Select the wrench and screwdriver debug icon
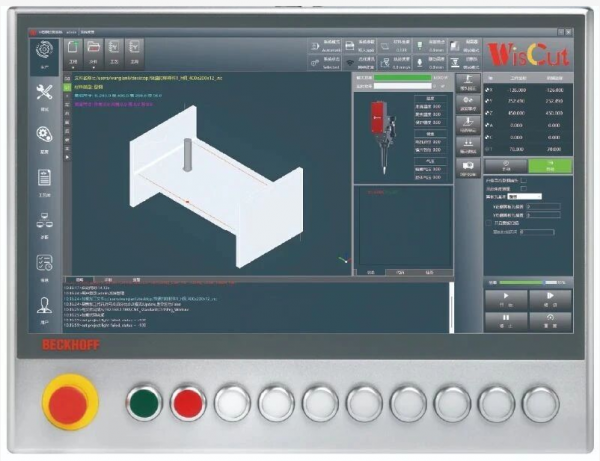Screen dimensions: 600x461 pyautogui.click(x=43, y=94)
